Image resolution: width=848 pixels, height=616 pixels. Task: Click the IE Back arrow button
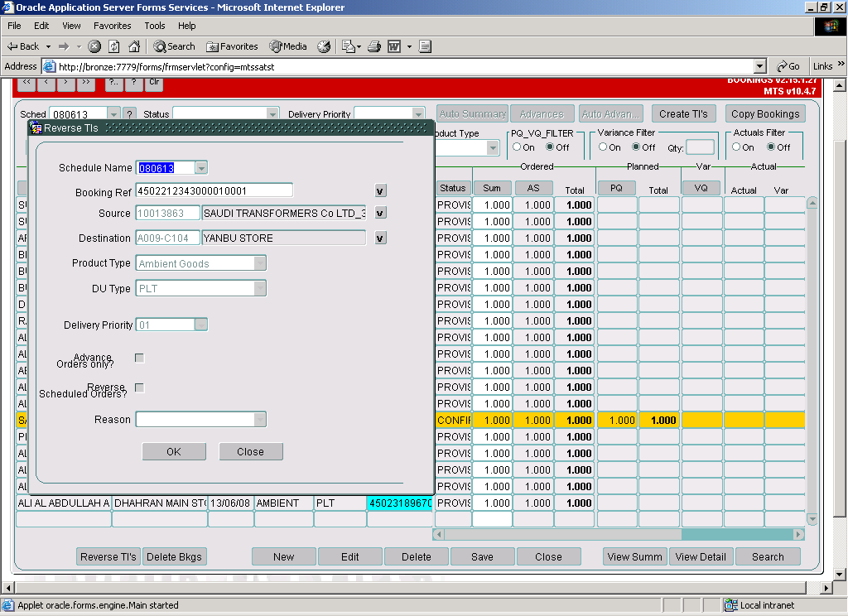click(22, 46)
